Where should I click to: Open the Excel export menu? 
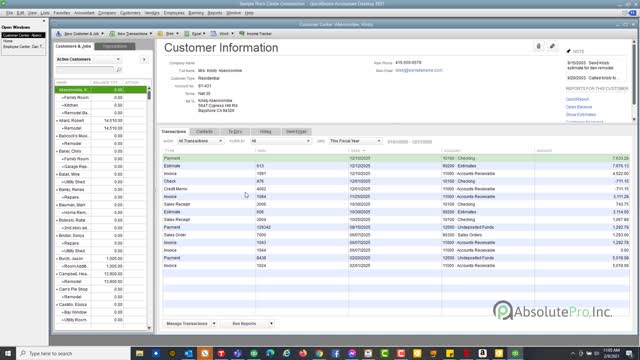(x=195, y=33)
